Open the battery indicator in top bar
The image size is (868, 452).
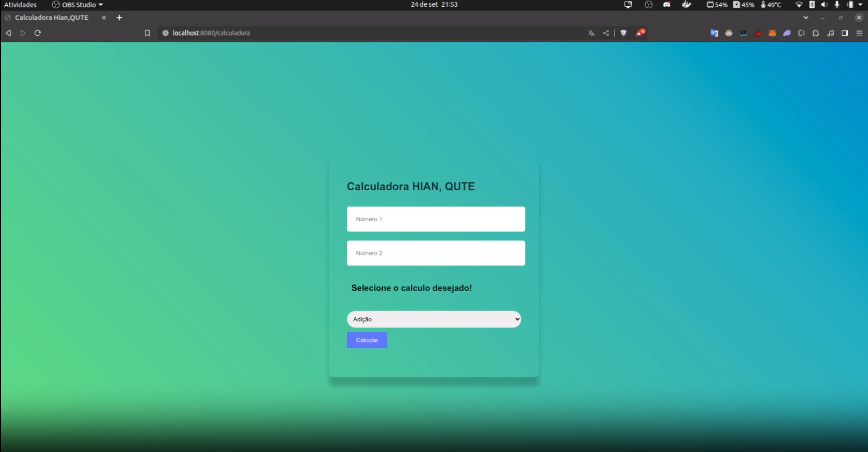[x=850, y=4]
